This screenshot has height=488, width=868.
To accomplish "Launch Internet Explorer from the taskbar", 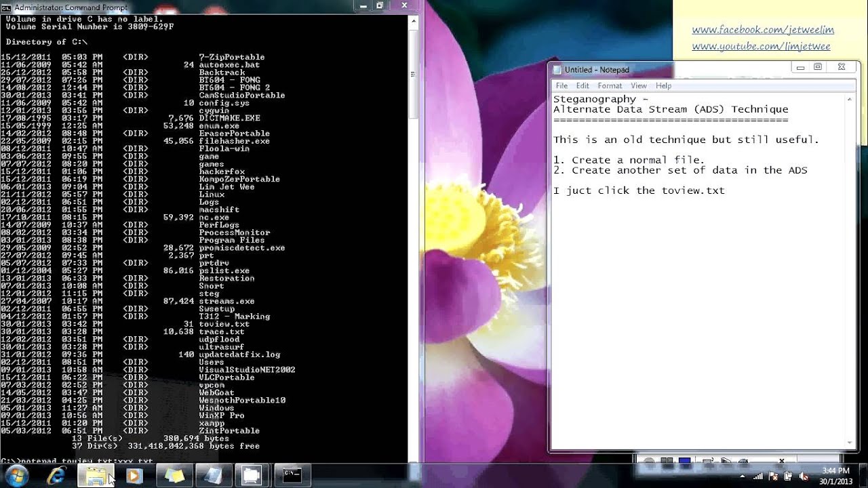I will (x=57, y=475).
